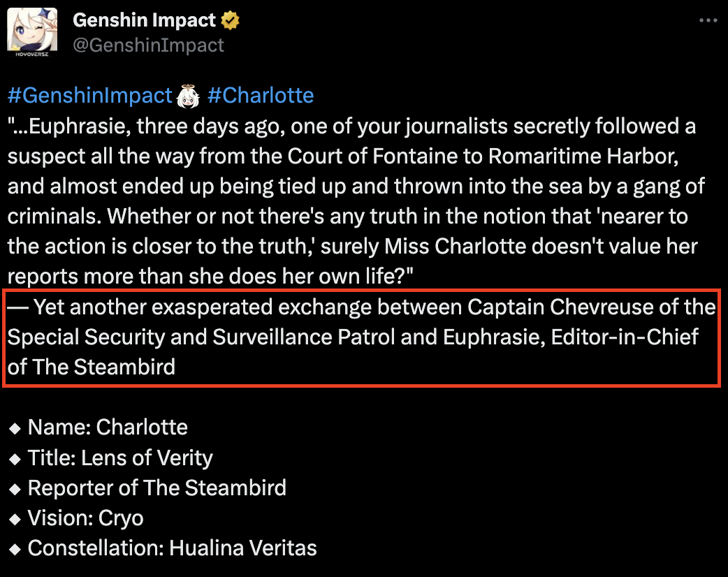Click the diamond bullet beside Vision: Cryo

(14, 518)
